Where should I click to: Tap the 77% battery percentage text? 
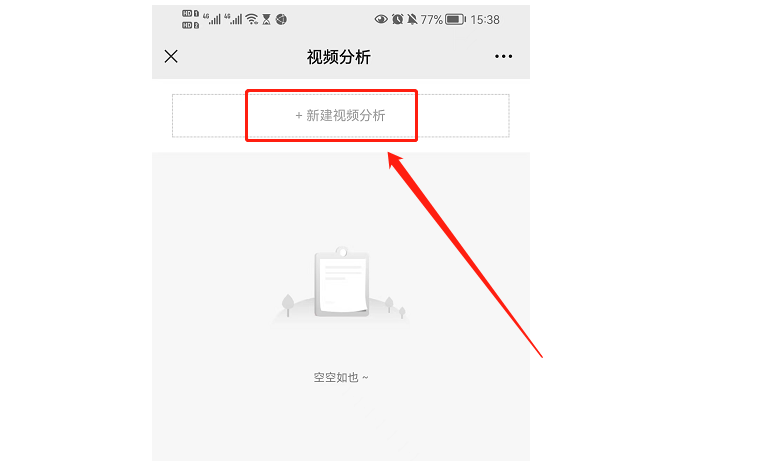(x=431, y=20)
